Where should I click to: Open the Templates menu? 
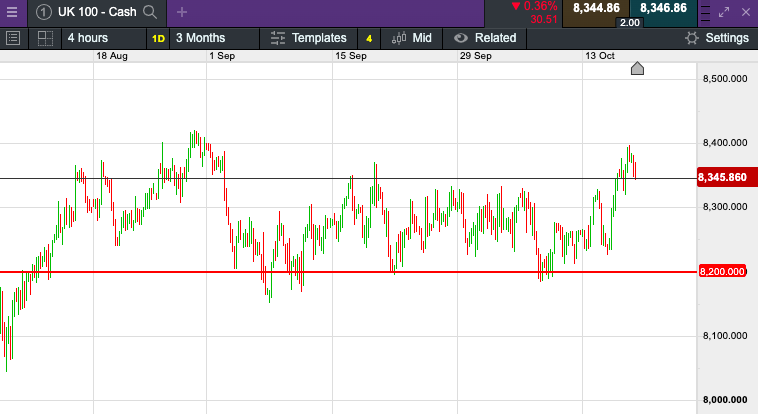308,38
